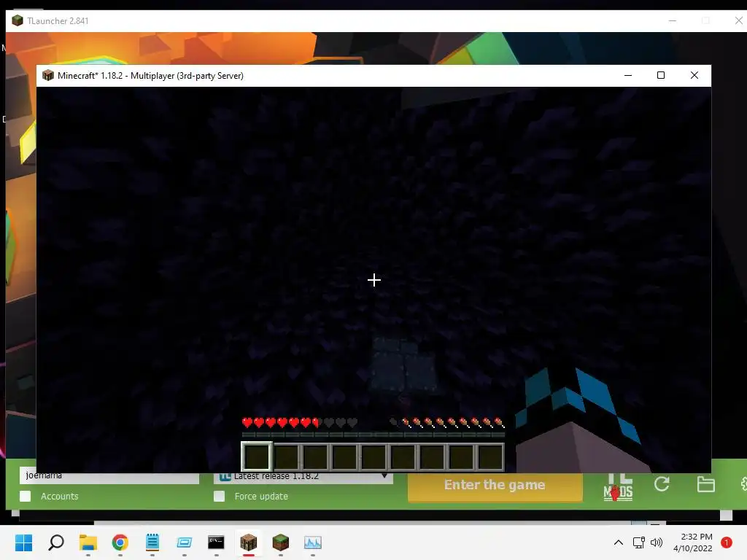Open the Latest release 1.18.2 version dropdown

303,478
